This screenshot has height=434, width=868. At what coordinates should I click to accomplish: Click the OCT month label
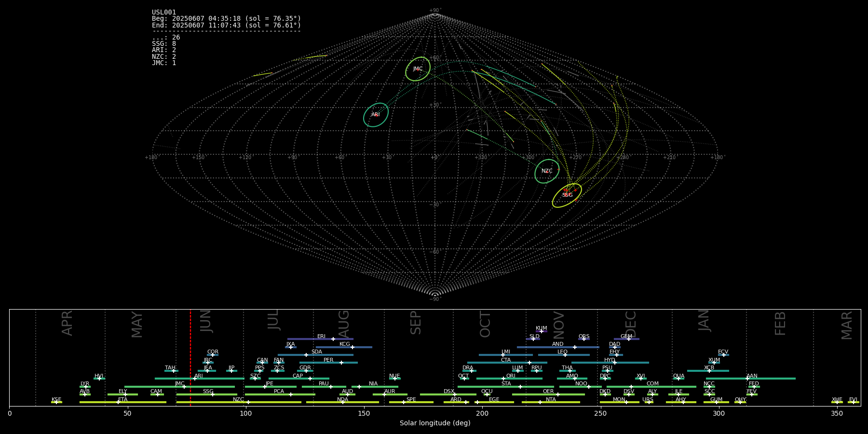click(x=486, y=324)
